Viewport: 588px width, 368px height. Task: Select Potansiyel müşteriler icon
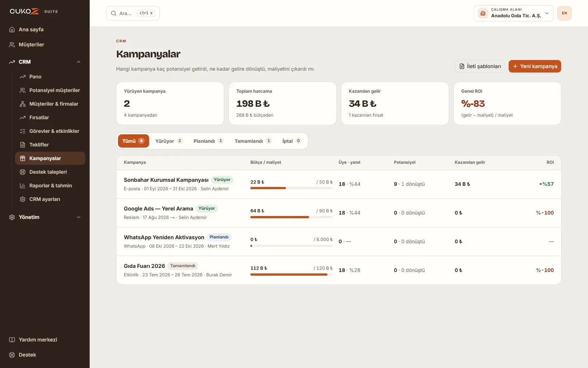(x=22, y=90)
